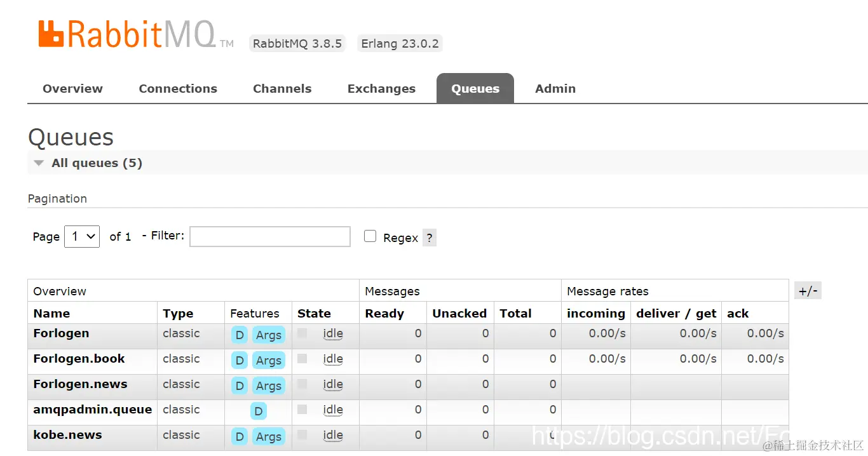Click the D badge in kobe.news row
Image resolution: width=868 pixels, height=456 pixels.
pos(240,437)
